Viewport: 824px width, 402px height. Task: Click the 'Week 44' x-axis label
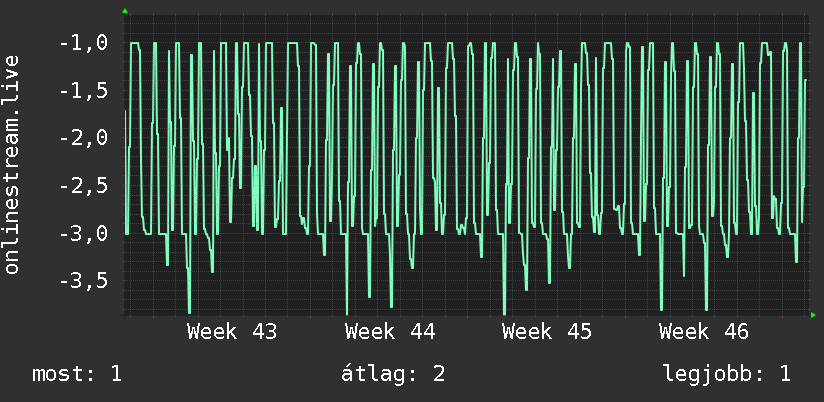(390, 332)
